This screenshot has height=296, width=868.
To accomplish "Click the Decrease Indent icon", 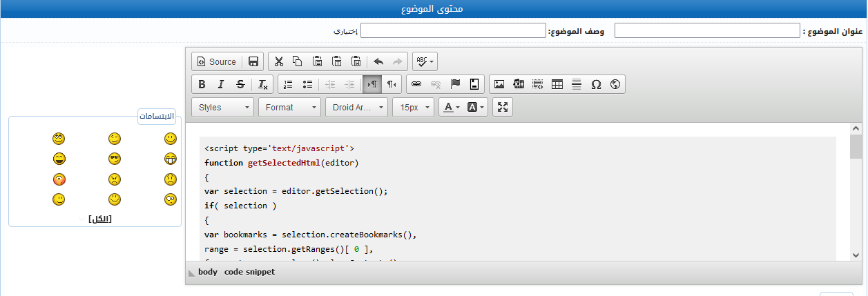I will pyautogui.click(x=330, y=84).
